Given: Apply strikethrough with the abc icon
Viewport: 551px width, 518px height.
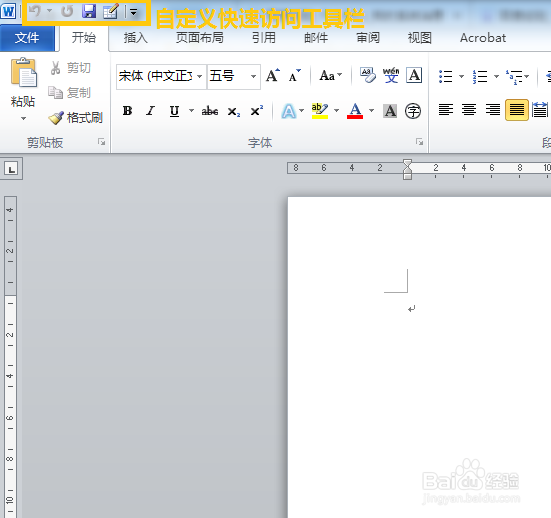Looking at the screenshot, I should [210, 111].
